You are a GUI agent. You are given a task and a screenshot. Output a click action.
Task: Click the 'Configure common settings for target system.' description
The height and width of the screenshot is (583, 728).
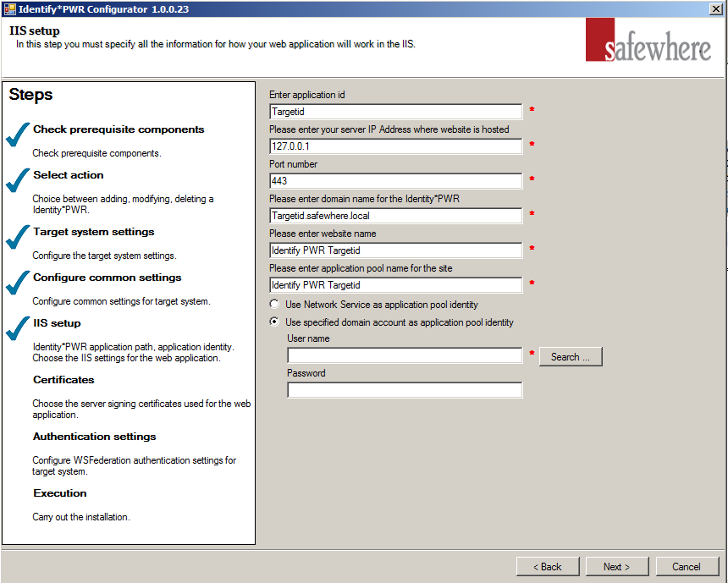click(x=122, y=301)
